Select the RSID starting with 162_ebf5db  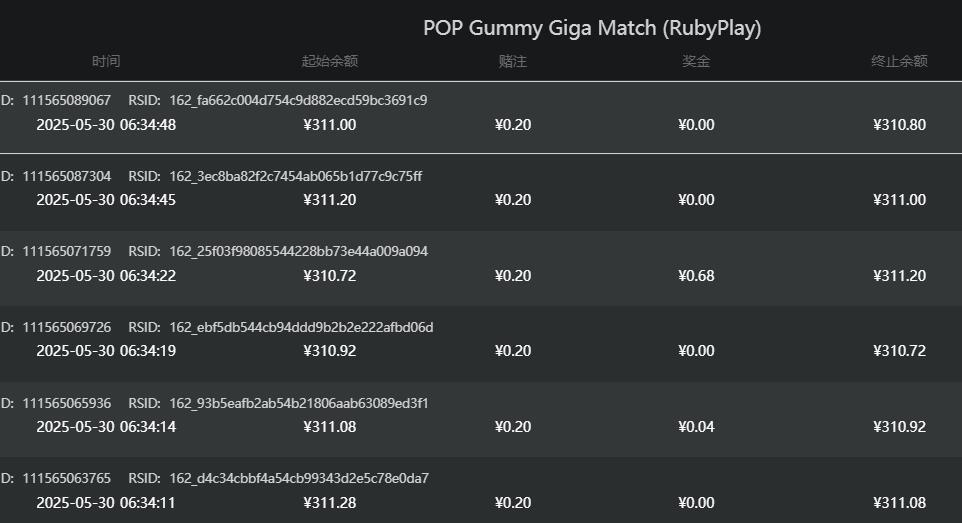click(x=301, y=327)
